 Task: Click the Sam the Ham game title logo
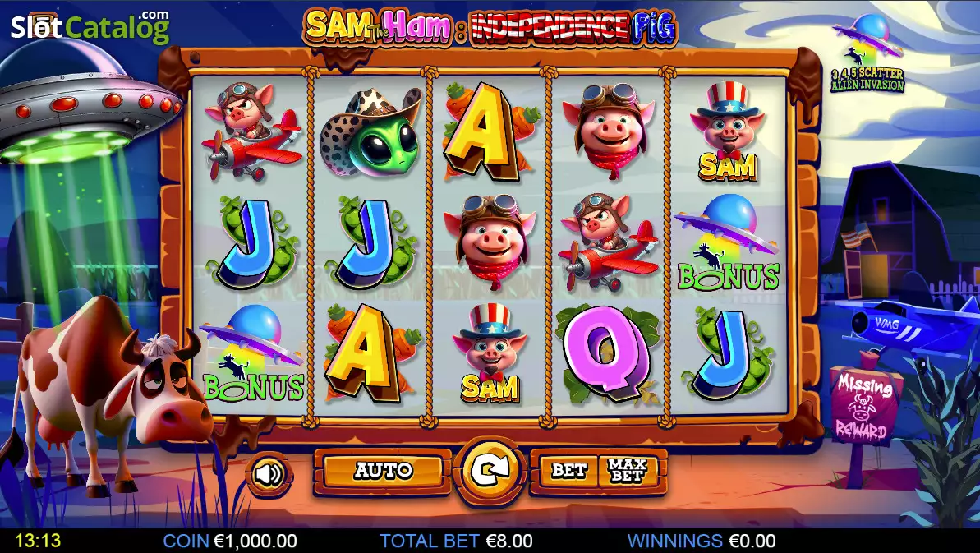[490, 27]
